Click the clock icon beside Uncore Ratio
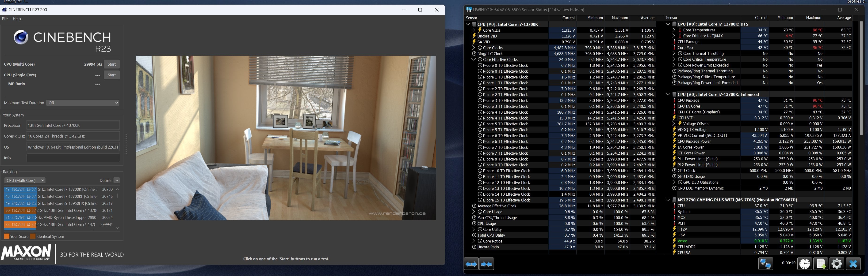Image resolution: width=868 pixels, height=276 pixels. point(474,247)
